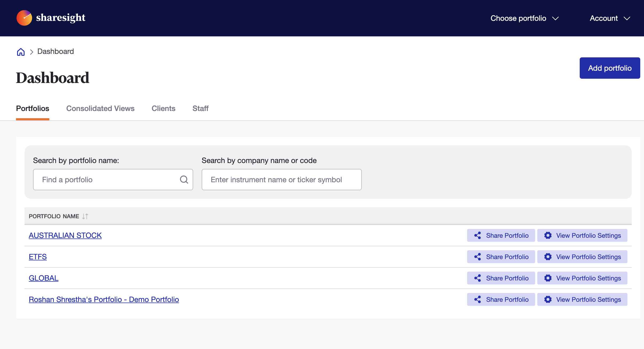Click the share icon in the ETFS row

coord(478,257)
